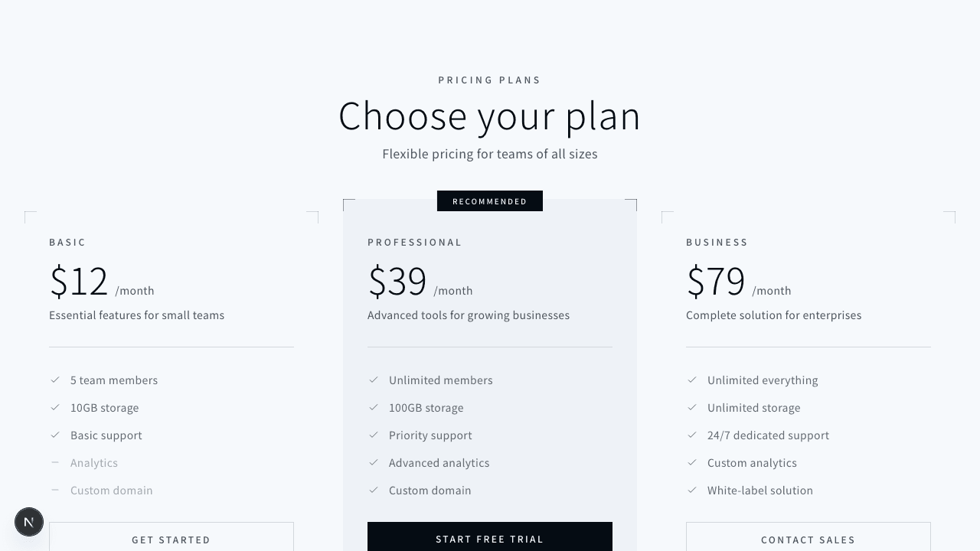Click the checkmark beside Unlimited everything
This screenshot has width=980, height=551.
(692, 380)
